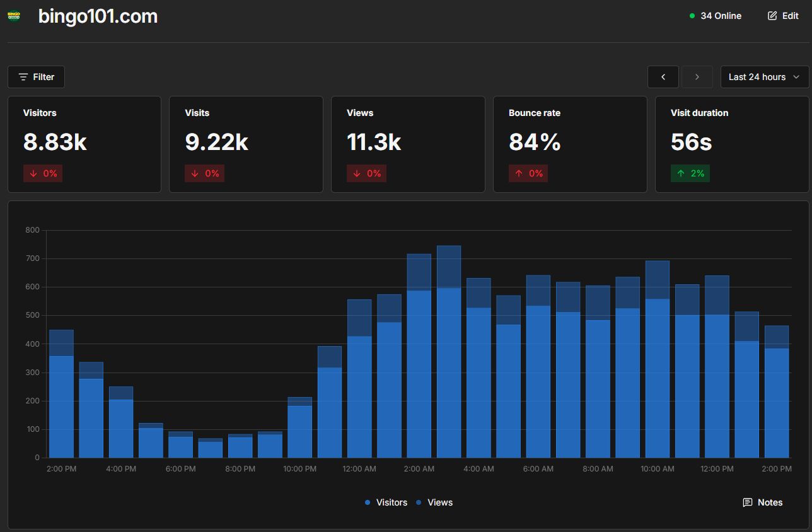Click the bingo101.com site title

click(98, 16)
